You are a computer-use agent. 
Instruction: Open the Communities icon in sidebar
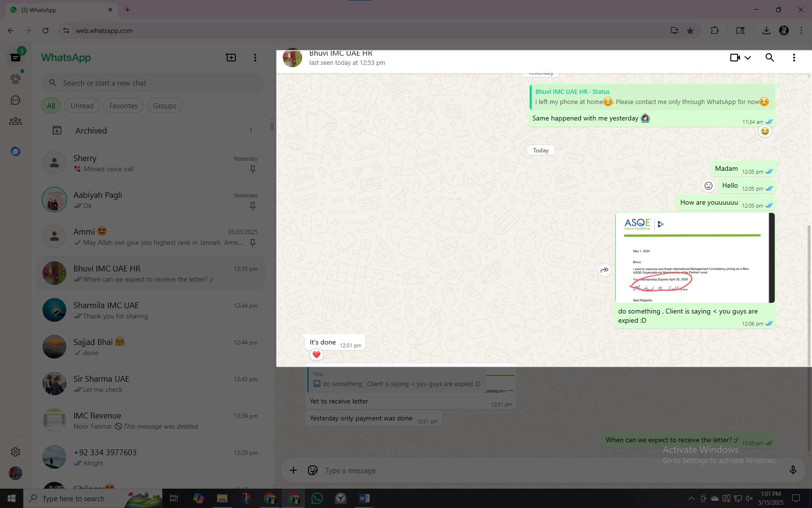point(15,121)
